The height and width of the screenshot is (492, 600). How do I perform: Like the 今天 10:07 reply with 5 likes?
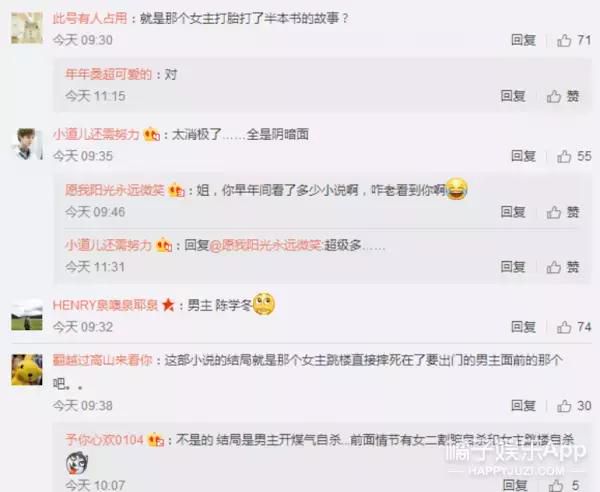pos(565,485)
